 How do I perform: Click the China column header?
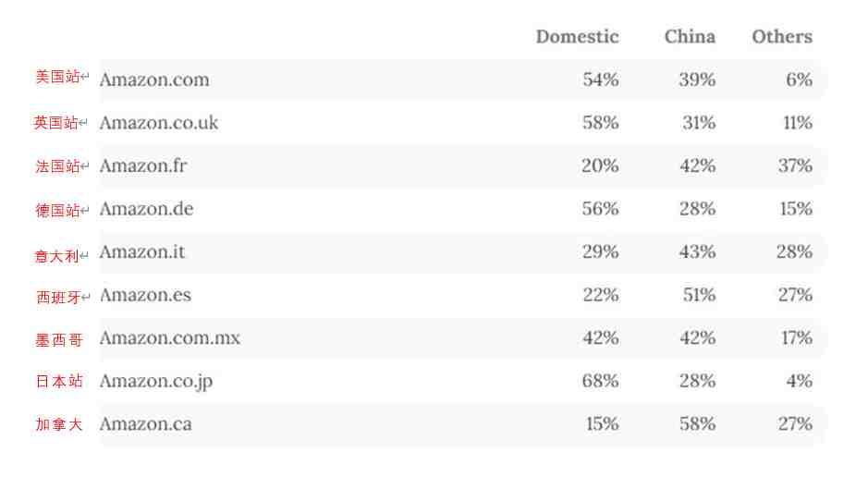tap(690, 37)
